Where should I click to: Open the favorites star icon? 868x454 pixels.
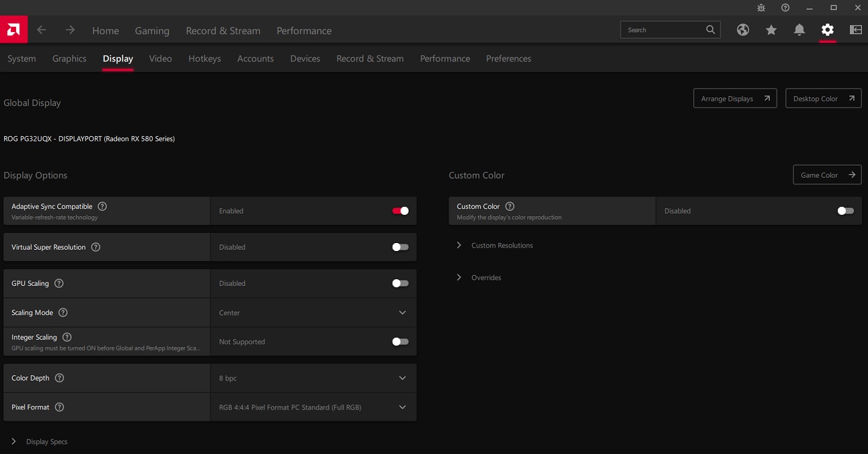771,30
